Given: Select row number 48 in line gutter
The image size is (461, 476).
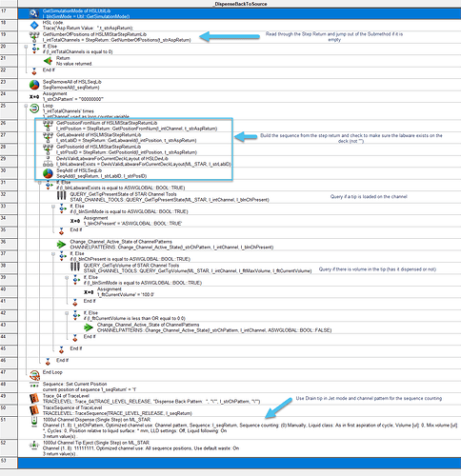Looking at the screenshot, I should (x=9, y=387).
